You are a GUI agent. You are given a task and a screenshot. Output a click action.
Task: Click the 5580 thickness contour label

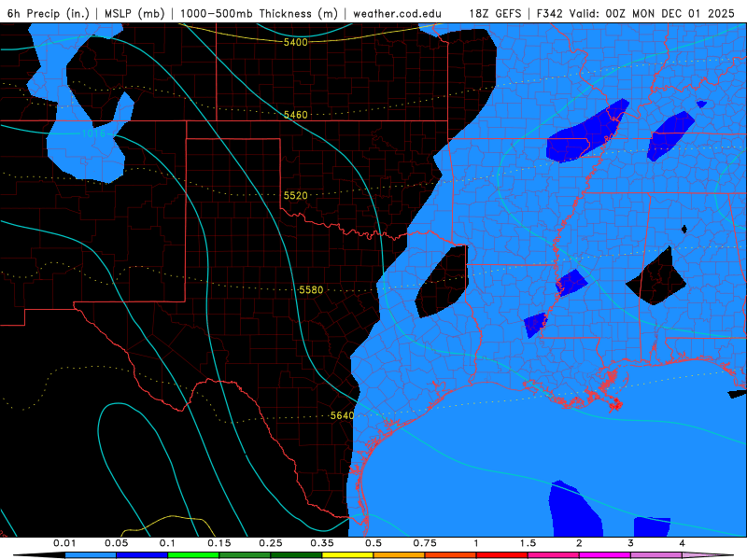(x=311, y=290)
